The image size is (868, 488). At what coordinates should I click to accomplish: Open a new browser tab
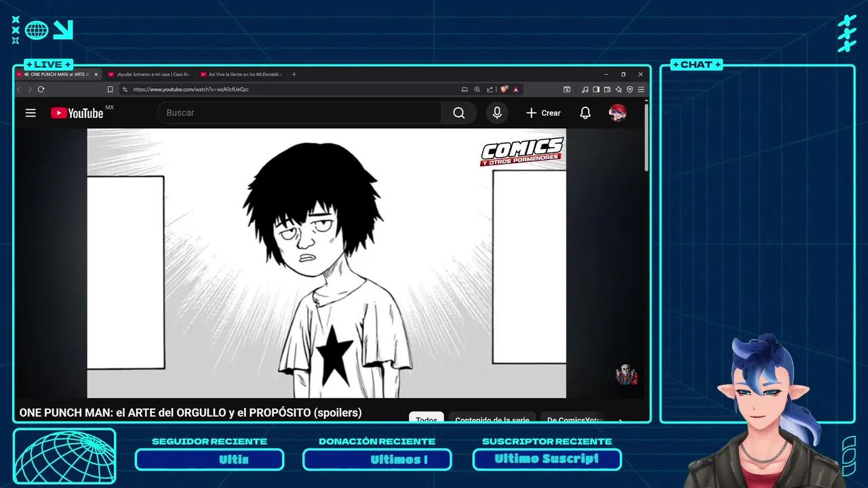tap(294, 75)
